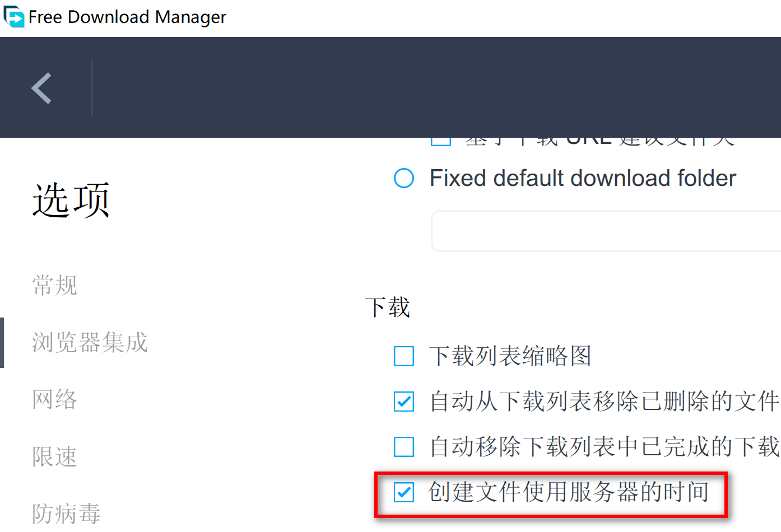
Task: Toggle the partially hidden URL folder suggestion checkbox
Action: click(441, 141)
